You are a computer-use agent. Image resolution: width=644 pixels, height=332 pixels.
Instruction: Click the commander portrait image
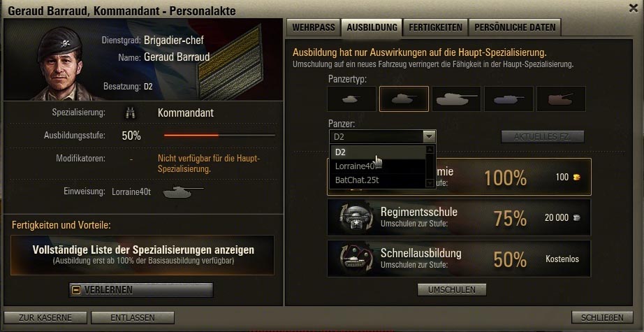pos(59,62)
